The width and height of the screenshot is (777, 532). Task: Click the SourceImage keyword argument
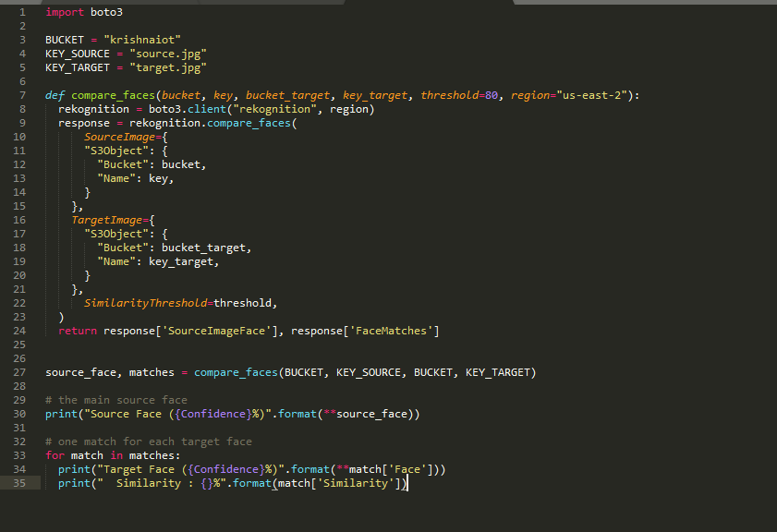(119, 137)
